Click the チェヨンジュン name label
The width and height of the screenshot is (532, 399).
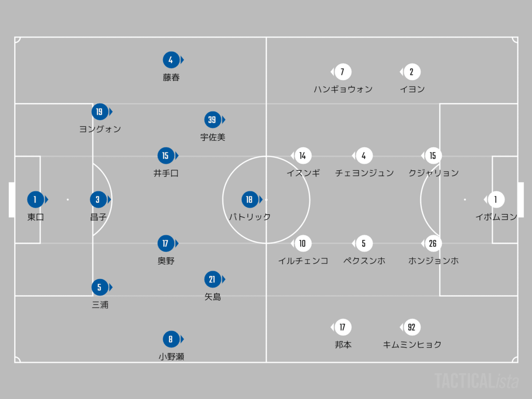tap(364, 173)
